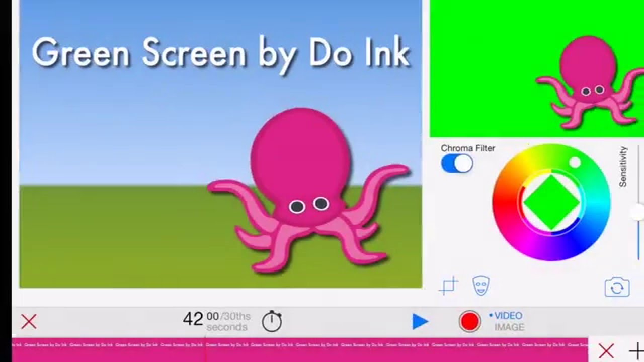
Task: Select IMAGE output mode
Action: point(509,327)
